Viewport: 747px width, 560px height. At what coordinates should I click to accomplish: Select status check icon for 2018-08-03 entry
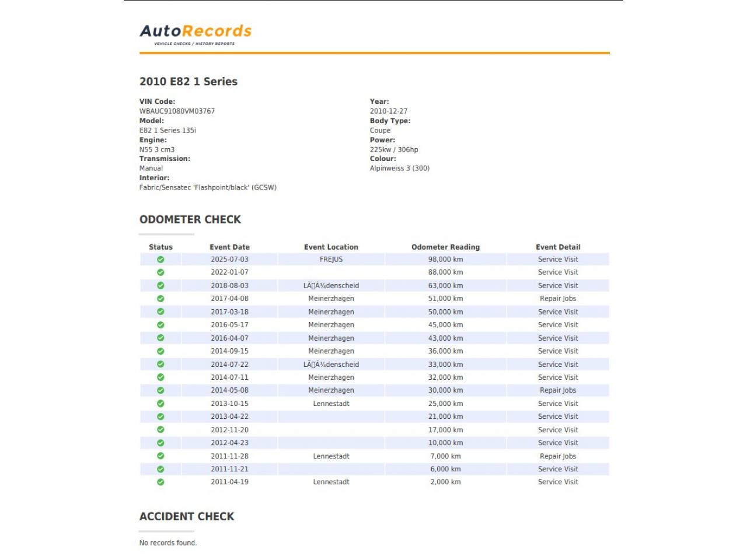coord(160,286)
